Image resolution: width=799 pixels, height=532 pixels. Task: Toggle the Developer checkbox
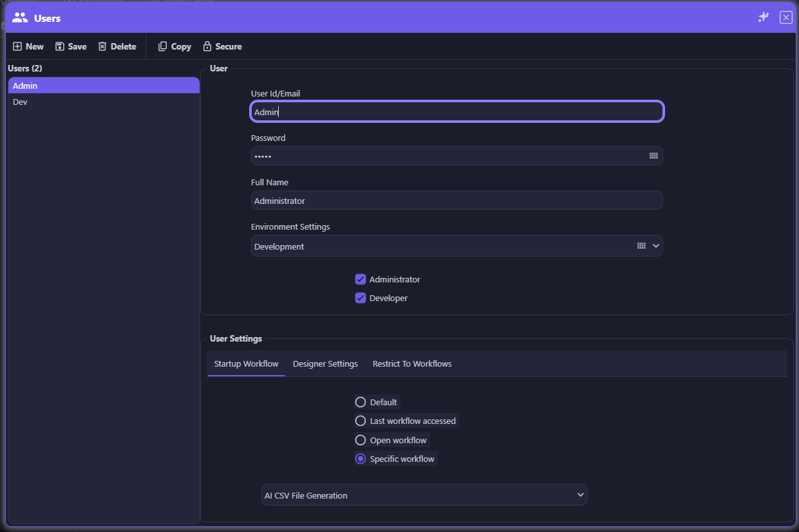pyautogui.click(x=361, y=298)
